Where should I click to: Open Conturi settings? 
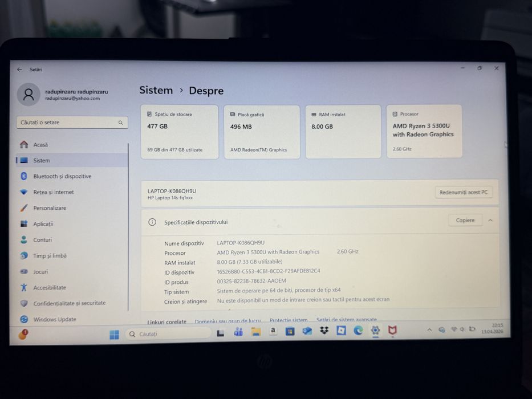tap(72, 239)
